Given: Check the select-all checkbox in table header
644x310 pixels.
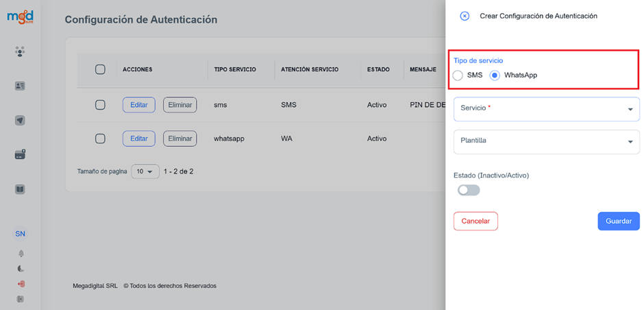Looking at the screenshot, I should pyautogui.click(x=100, y=69).
